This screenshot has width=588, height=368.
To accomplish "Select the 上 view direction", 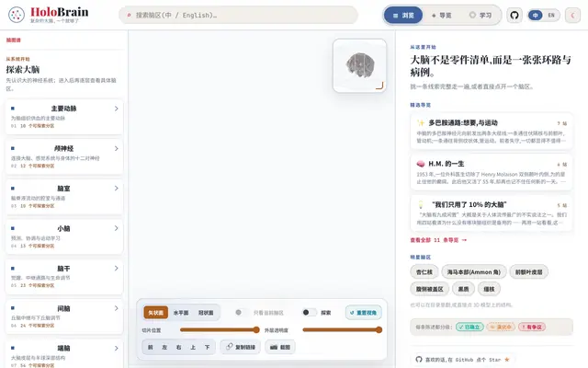I will point(193,347).
